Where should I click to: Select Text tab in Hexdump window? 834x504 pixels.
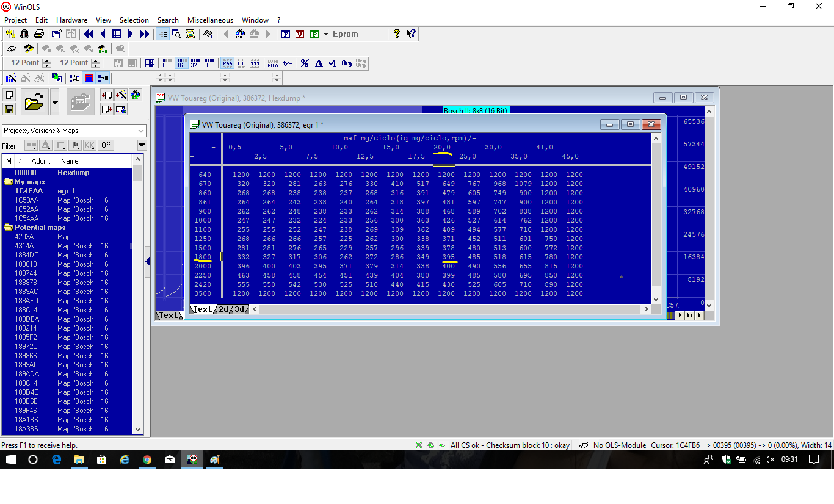pos(169,315)
